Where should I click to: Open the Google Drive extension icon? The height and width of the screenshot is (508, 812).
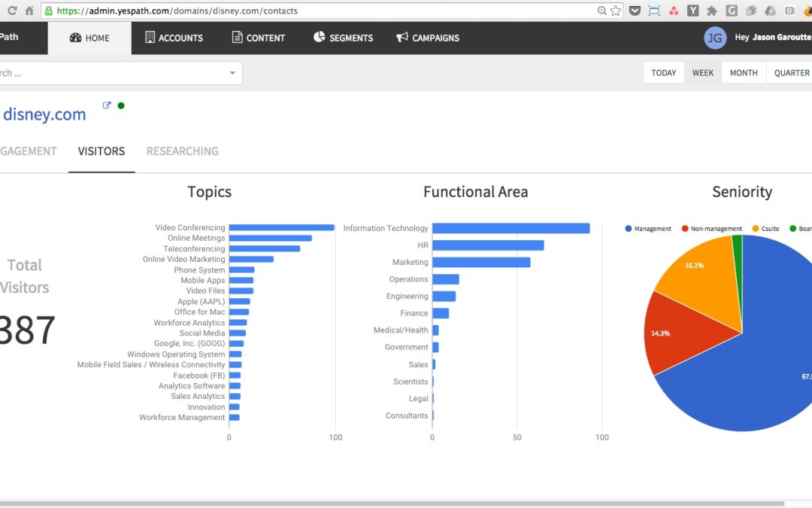click(x=770, y=11)
